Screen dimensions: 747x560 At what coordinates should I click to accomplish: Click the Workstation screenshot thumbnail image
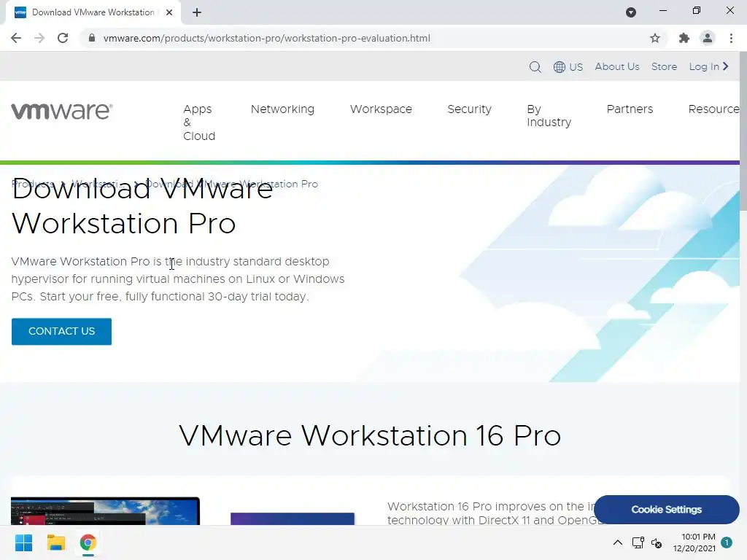pyautogui.click(x=105, y=510)
